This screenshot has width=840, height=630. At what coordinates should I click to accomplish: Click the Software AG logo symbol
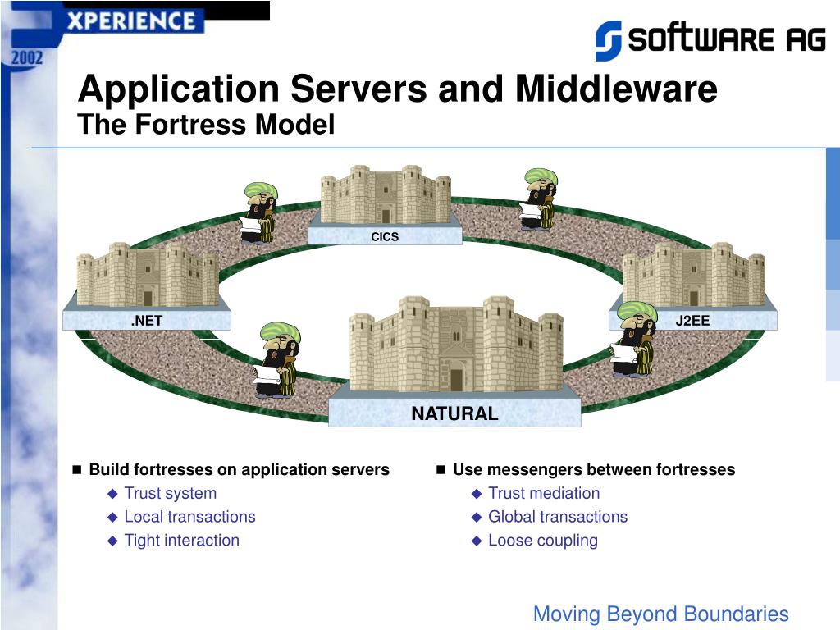pyautogui.click(x=608, y=40)
